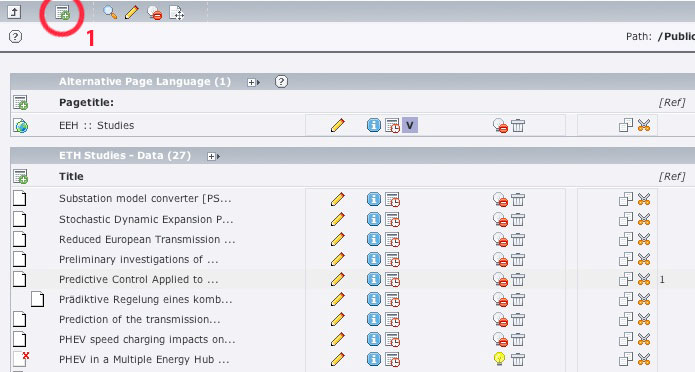Show info for EEH :: Studies
Screen dimensions: 695x372
[374, 125]
